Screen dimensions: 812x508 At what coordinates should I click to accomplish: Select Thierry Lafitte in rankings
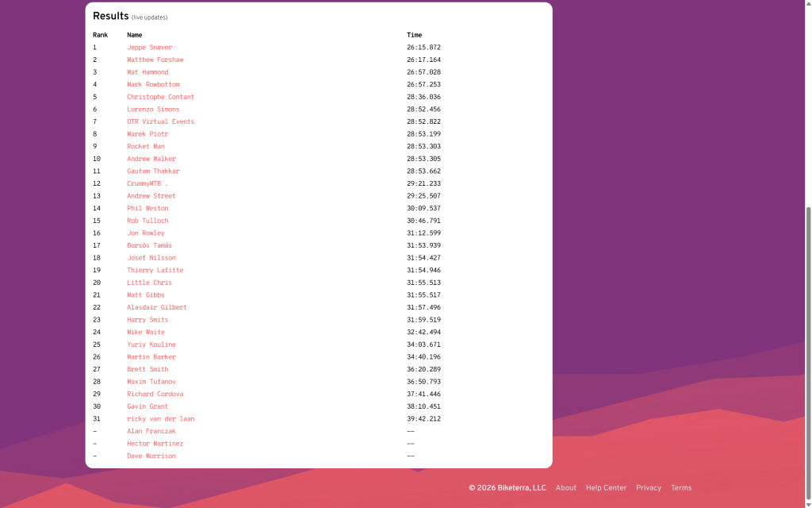pyautogui.click(x=155, y=271)
